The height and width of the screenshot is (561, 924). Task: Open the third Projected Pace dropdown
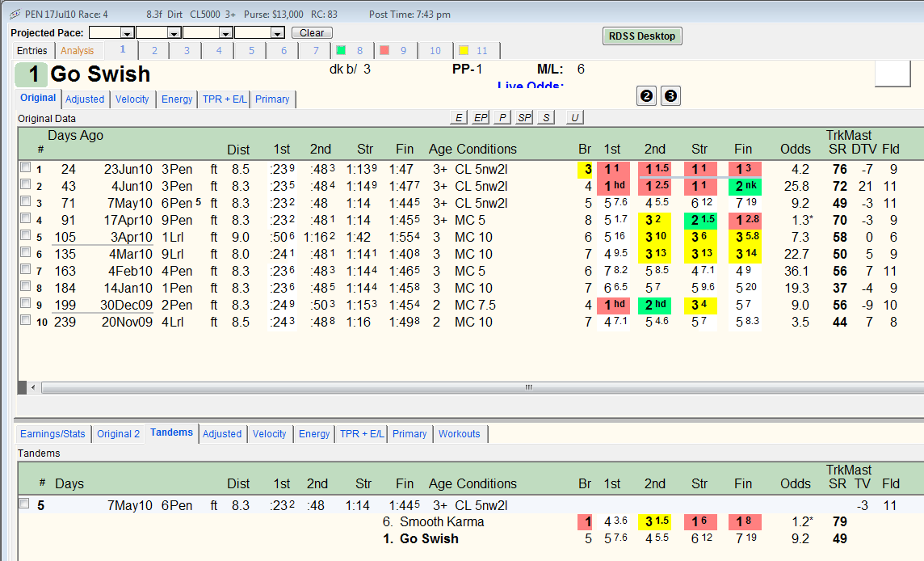coord(225,33)
